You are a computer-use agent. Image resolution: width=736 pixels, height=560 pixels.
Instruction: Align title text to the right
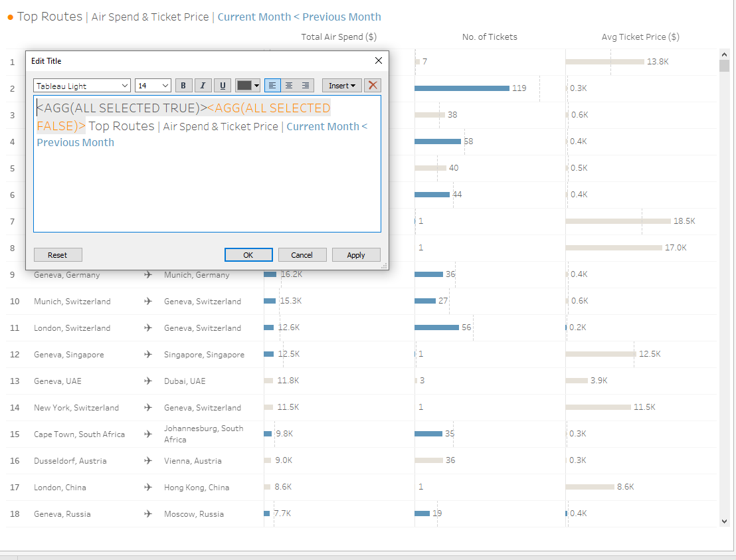click(x=306, y=86)
